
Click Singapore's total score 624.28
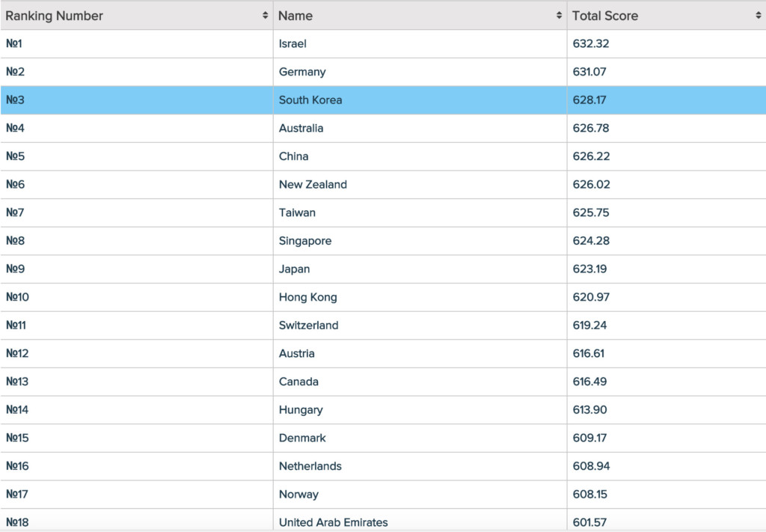(591, 242)
